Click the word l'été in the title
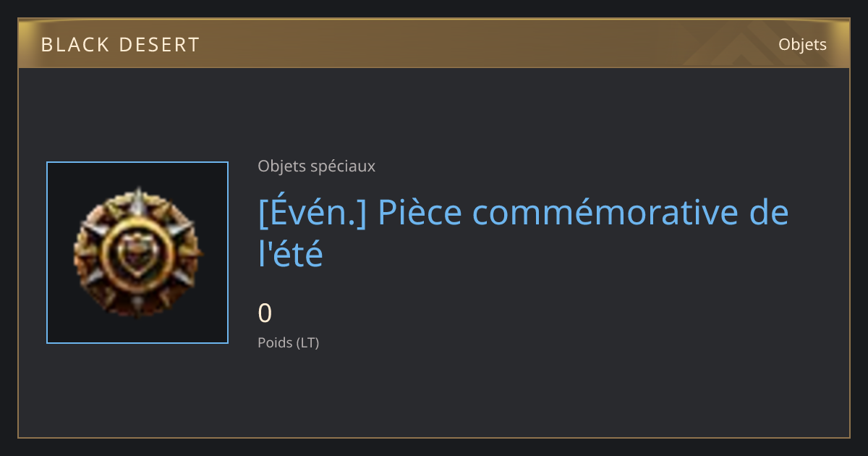Screen dimensions: 868x456 click(x=290, y=254)
